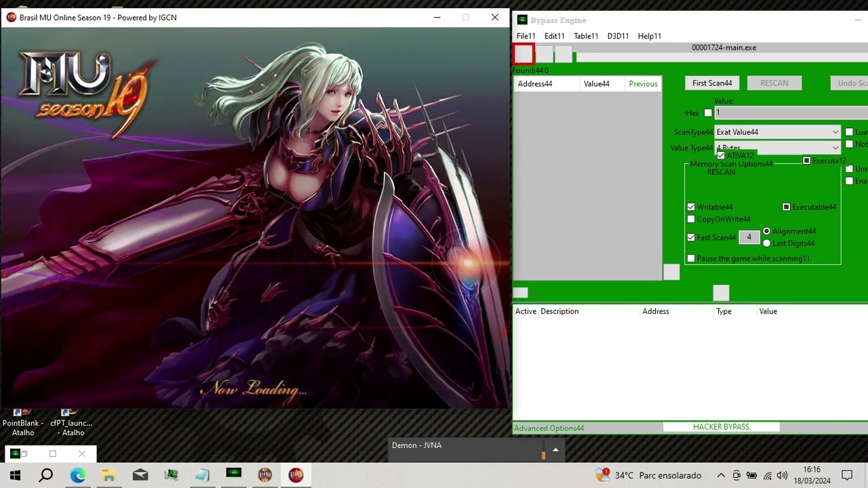868x488 pixels.
Task: Click the Fast Scan alignment value box 4
Action: pyautogui.click(x=749, y=237)
